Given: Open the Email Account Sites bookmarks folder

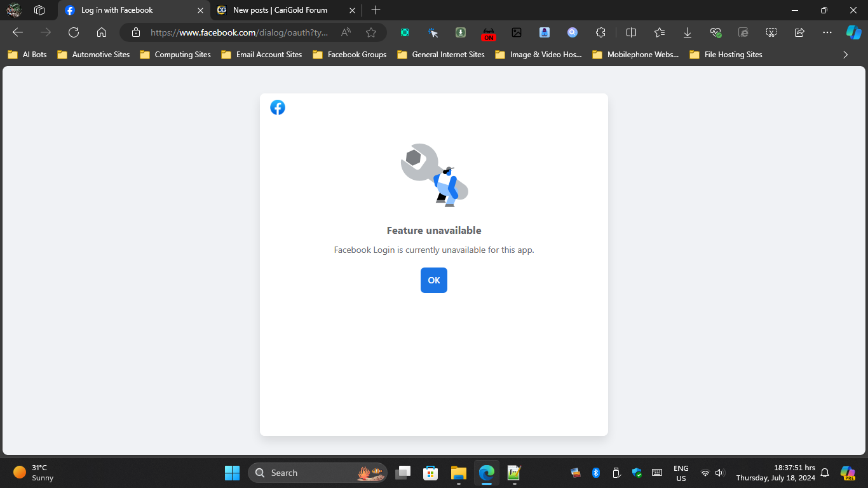Looking at the screenshot, I should (x=262, y=55).
